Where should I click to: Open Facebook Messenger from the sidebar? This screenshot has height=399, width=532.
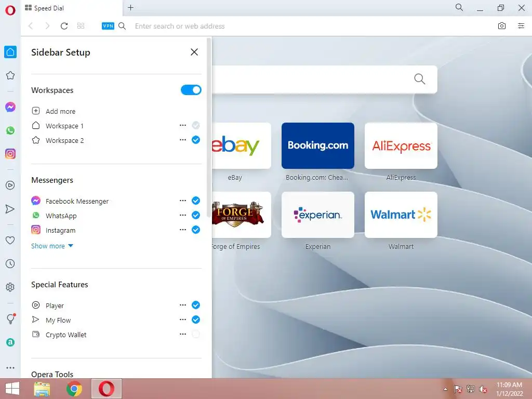[10, 107]
